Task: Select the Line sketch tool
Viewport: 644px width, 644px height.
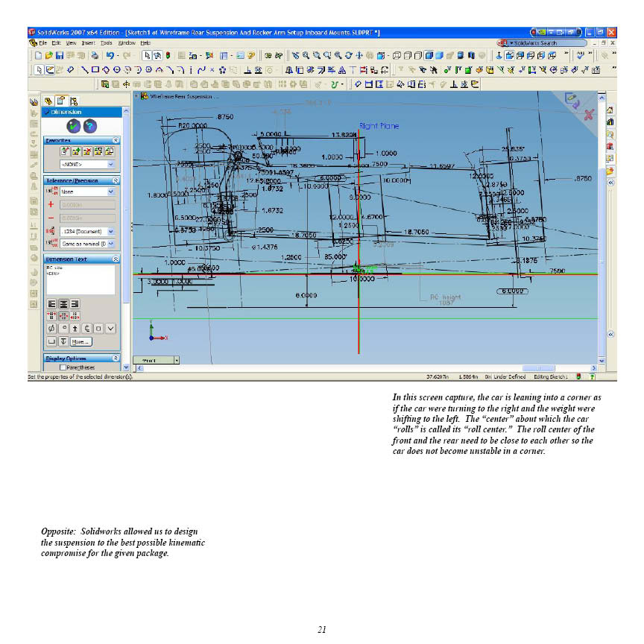Action: [86, 70]
